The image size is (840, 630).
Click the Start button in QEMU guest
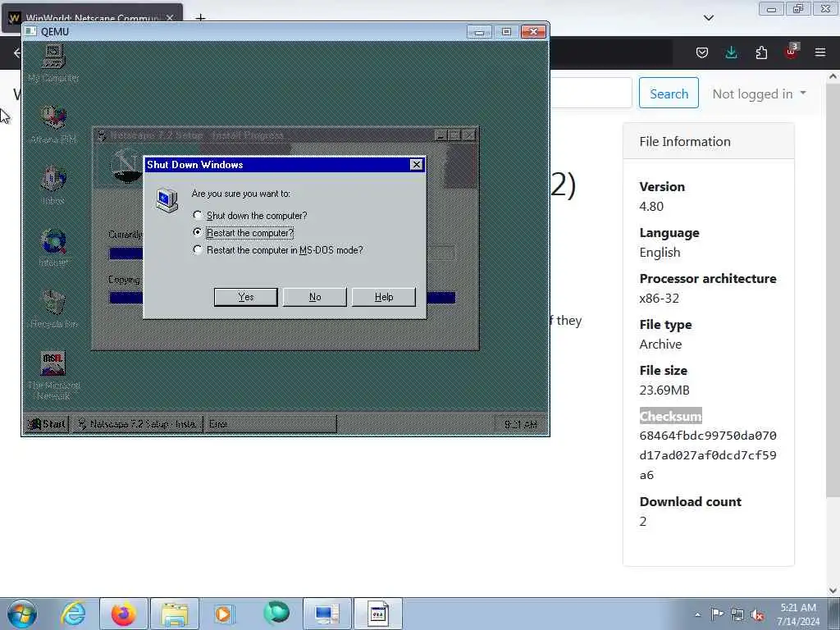(x=47, y=424)
